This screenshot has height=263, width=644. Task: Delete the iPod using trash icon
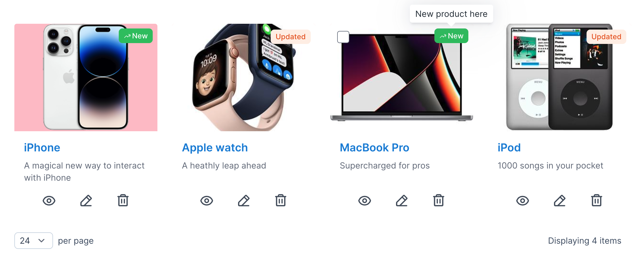point(597,200)
